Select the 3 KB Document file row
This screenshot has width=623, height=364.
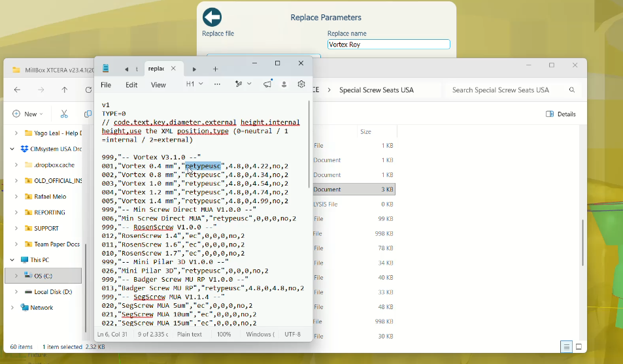354,189
